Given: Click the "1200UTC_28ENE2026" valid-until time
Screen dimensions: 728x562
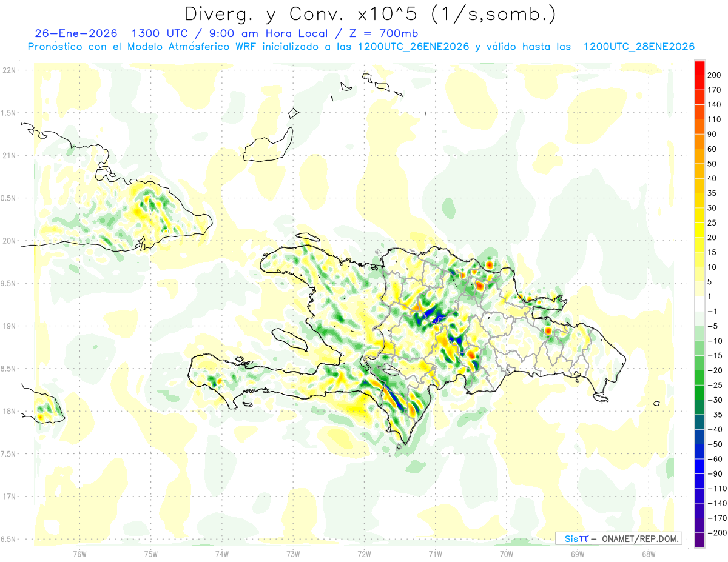Looking at the screenshot, I should [x=638, y=47].
